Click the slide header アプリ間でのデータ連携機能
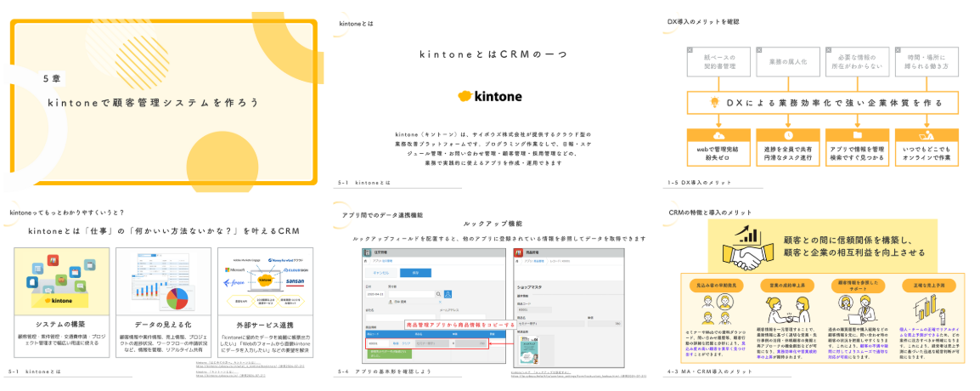The width and height of the screenshot is (980, 391). 382,214
